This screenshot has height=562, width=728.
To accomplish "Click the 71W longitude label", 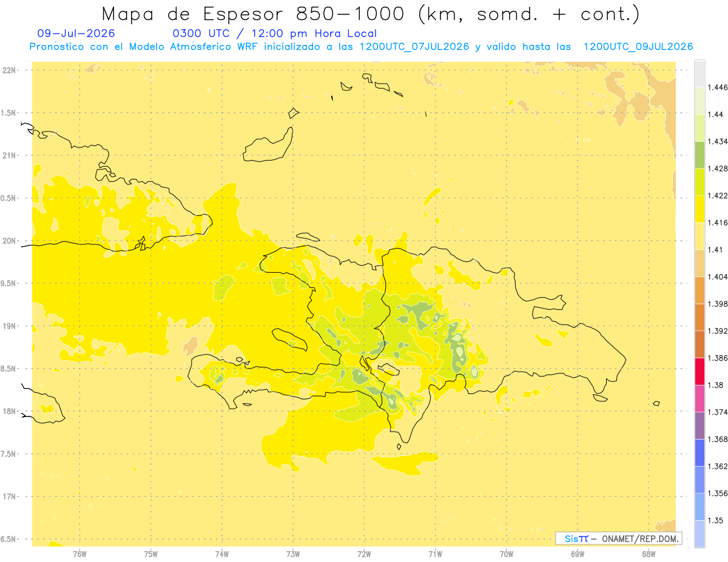I will tap(435, 554).
